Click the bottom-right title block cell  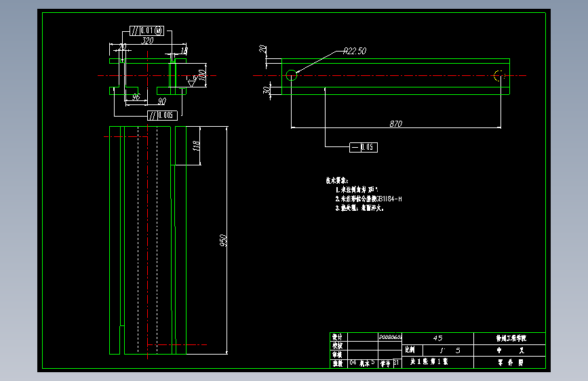point(509,362)
